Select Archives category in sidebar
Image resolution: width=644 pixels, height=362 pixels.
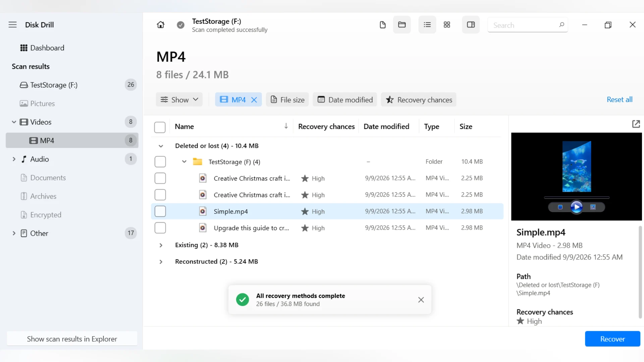tap(72, 196)
